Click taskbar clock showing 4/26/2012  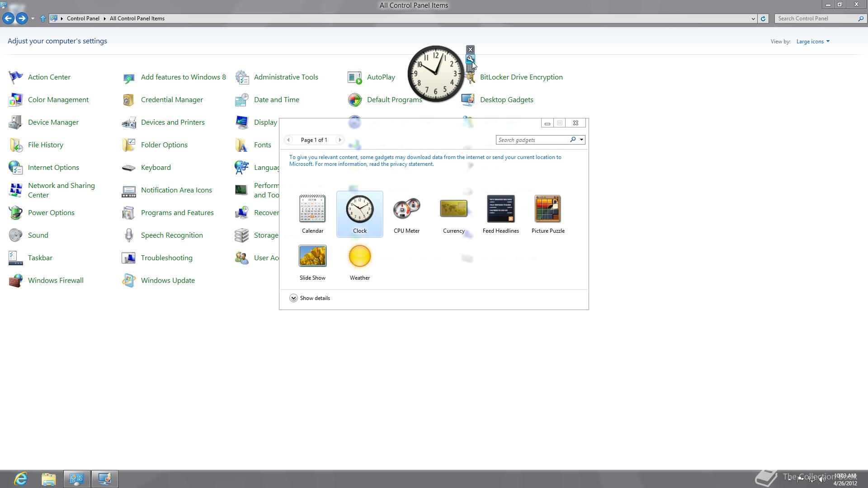(845, 479)
